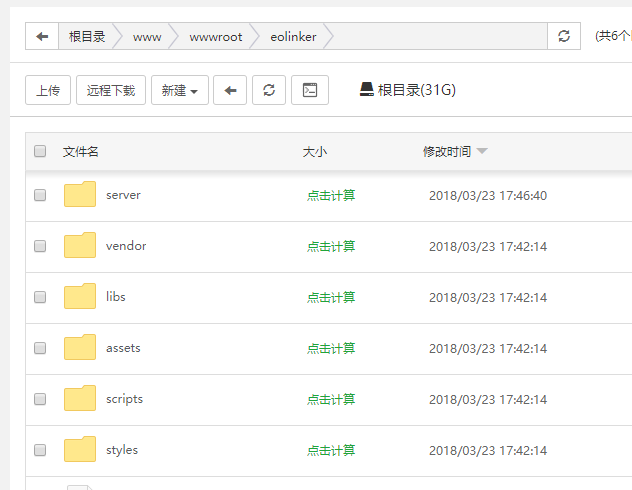632x490 pixels.
Task: Click the empty area of path bar
Action: (439, 36)
